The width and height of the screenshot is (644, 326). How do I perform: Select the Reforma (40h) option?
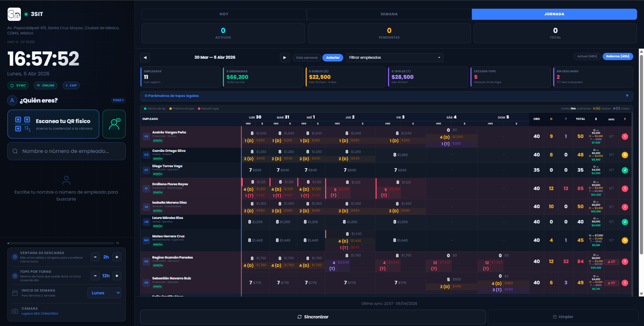coord(618,56)
